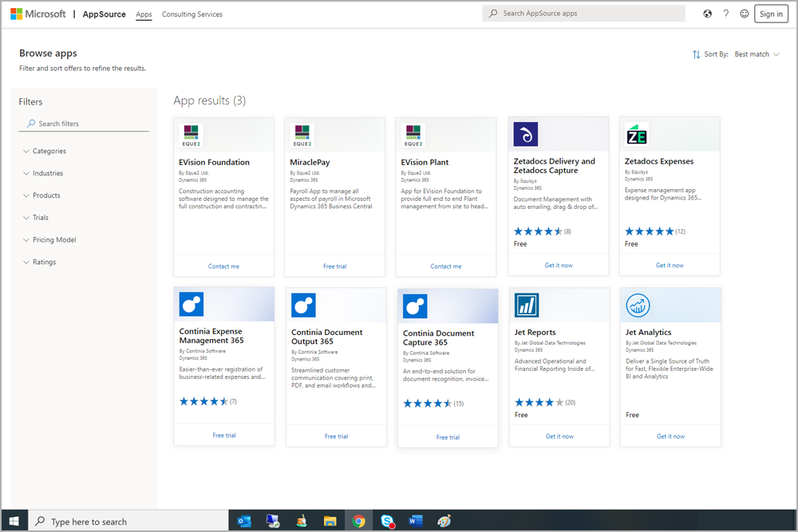Open help via the question mark icon

[726, 14]
